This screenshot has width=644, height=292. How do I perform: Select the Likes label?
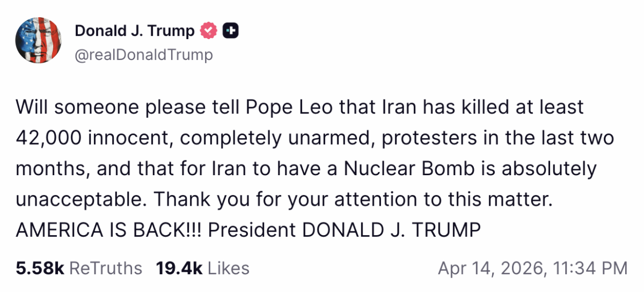pos(228,268)
